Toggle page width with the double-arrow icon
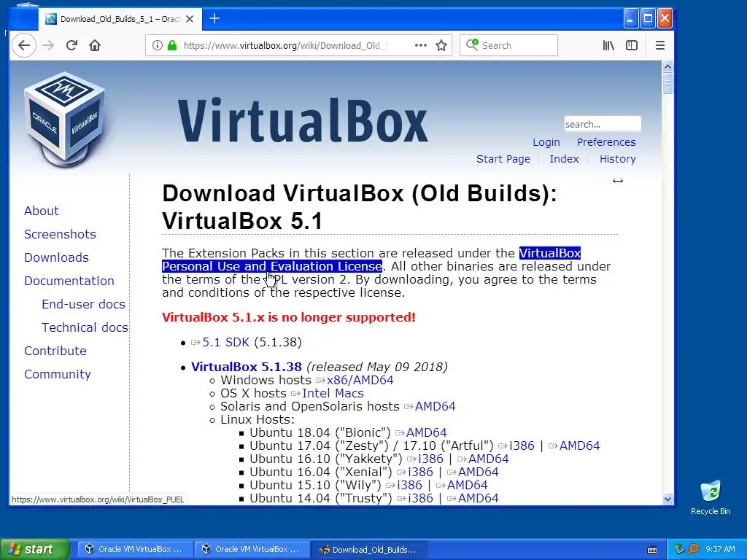Screen dimensions: 747x560 (x=618, y=181)
